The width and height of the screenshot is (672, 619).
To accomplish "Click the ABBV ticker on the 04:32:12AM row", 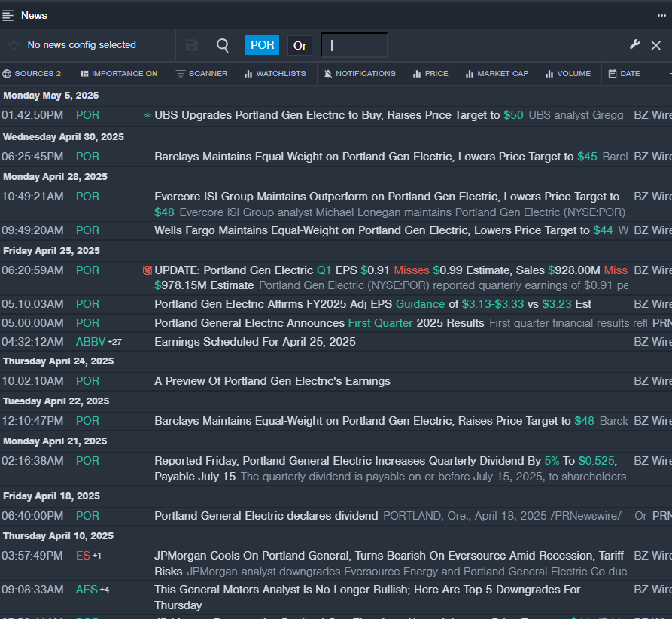I will coord(90,342).
